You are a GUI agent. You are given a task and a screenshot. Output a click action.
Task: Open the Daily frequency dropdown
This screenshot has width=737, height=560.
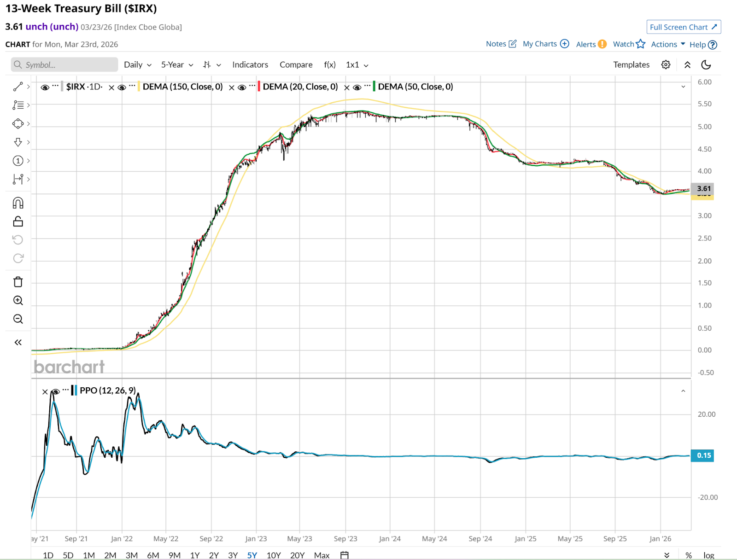point(138,64)
